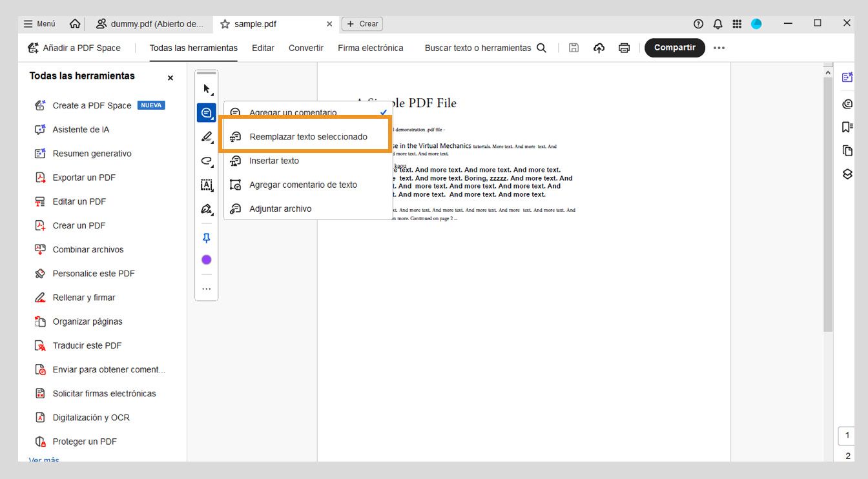
Task: Pick the pin annotation tool
Action: pos(206,238)
